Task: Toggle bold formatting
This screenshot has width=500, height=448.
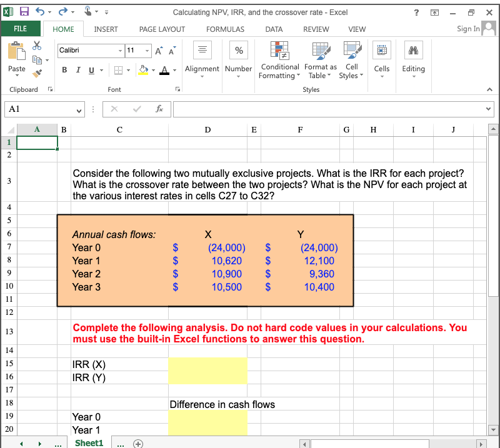Action: pyautogui.click(x=64, y=70)
